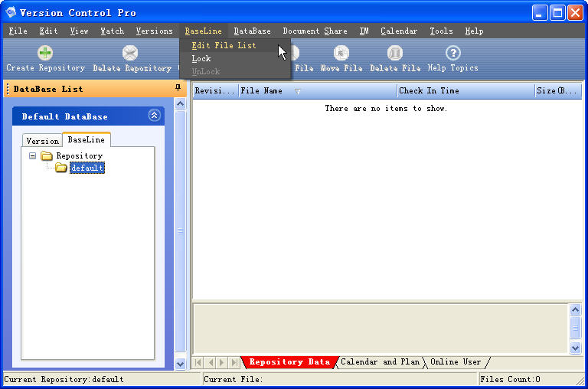The height and width of the screenshot is (389, 588).
Task: Switch to Online User tab
Action: pyautogui.click(x=456, y=361)
